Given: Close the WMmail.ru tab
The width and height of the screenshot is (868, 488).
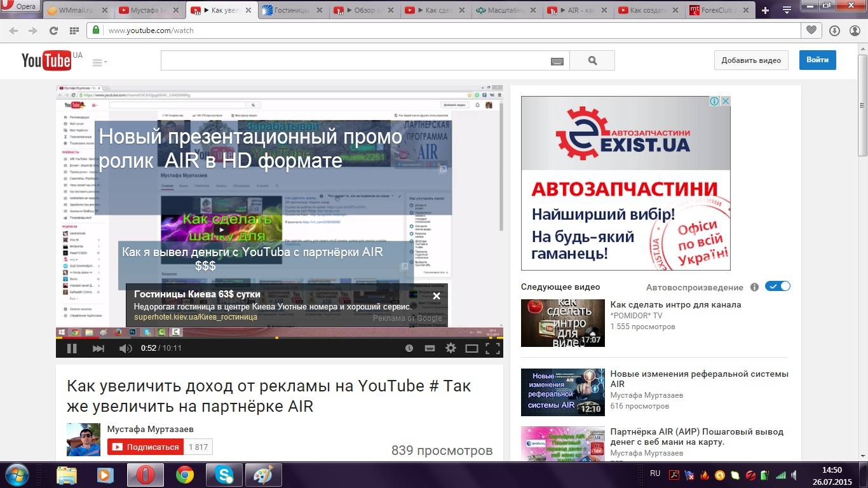Looking at the screenshot, I should [105, 11].
